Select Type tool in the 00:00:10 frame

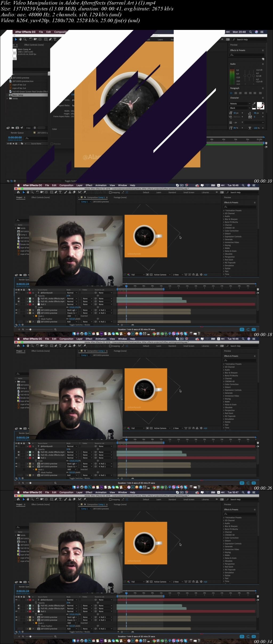click(55, 39)
